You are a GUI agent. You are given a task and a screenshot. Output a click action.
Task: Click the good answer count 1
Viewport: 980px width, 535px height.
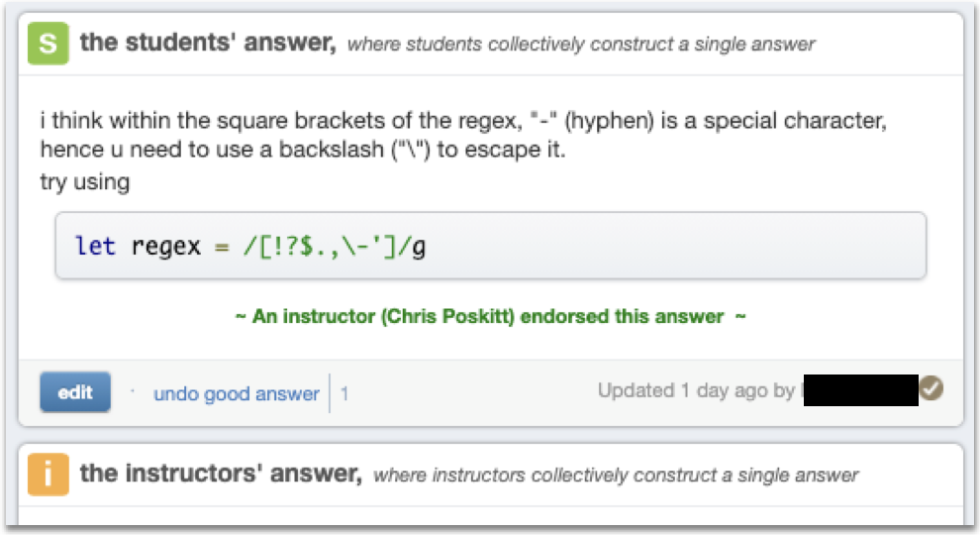[x=344, y=393]
